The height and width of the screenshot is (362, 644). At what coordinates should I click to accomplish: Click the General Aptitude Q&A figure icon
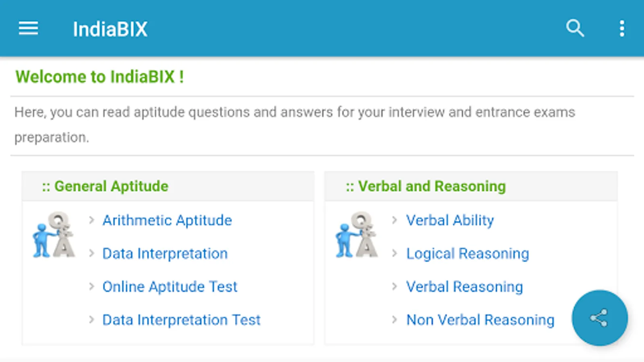pos(54,235)
